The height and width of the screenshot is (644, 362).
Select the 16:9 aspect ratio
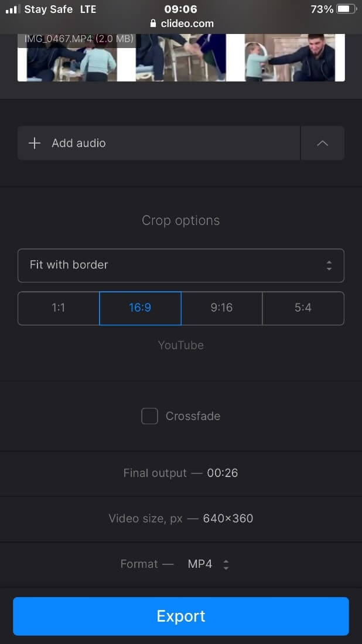[140, 308]
